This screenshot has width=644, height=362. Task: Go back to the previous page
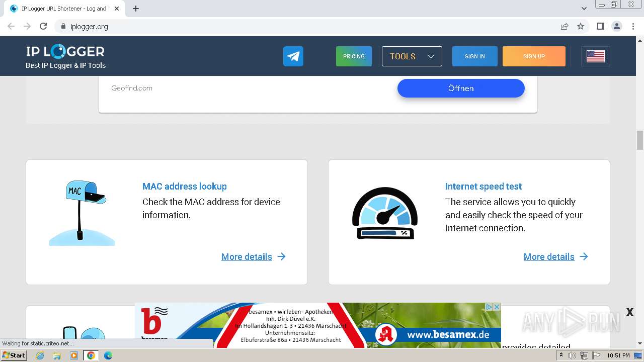(11, 26)
